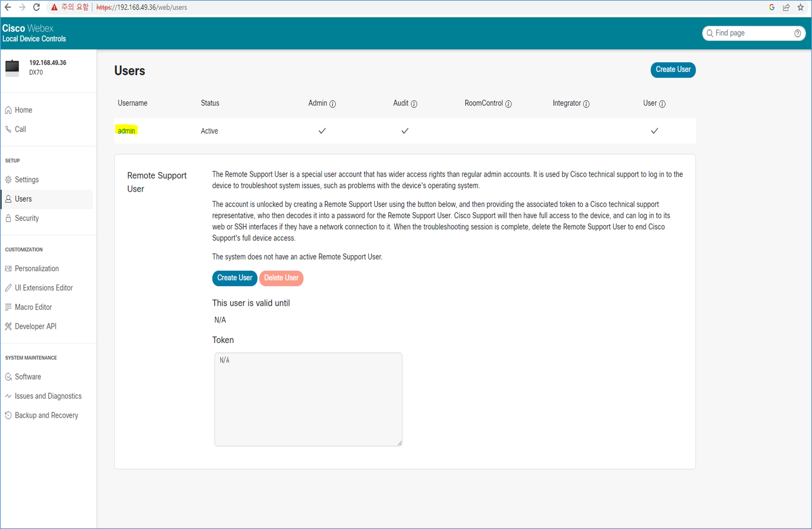The height and width of the screenshot is (529, 812).
Task: Click the browser share icon
Action: (786, 7)
